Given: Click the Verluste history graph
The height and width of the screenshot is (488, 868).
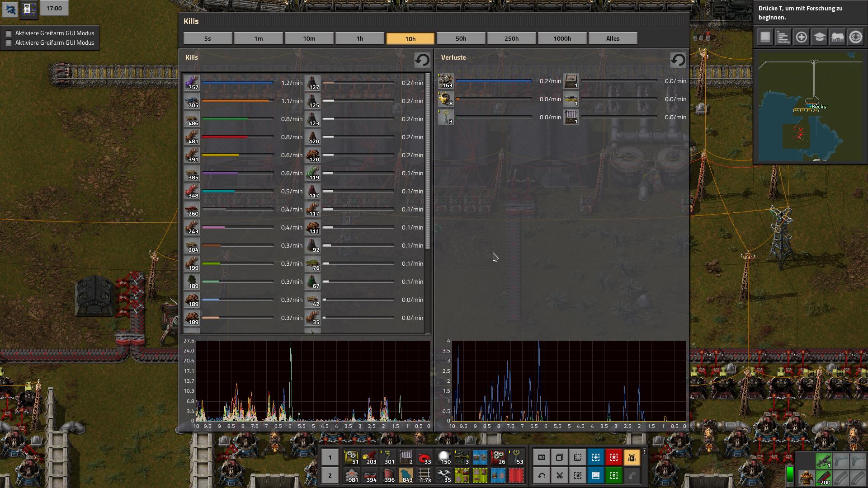Looking at the screenshot, I should coord(569,381).
